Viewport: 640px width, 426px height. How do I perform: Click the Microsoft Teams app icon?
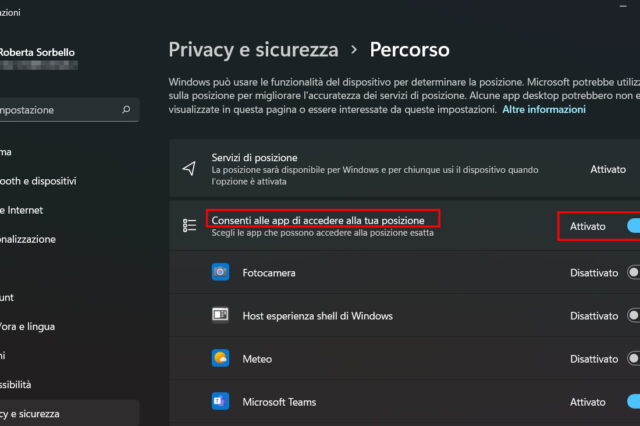point(221,401)
